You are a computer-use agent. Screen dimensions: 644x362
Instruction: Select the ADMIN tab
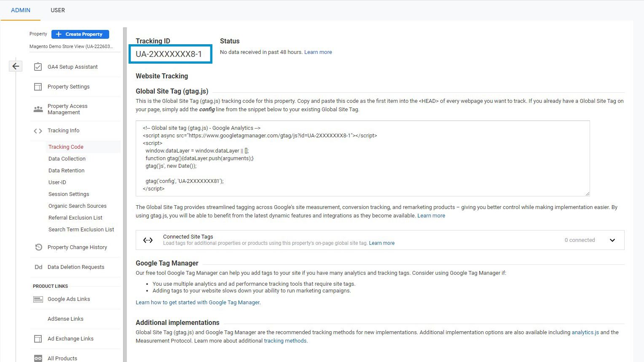[x=20, y=10]
